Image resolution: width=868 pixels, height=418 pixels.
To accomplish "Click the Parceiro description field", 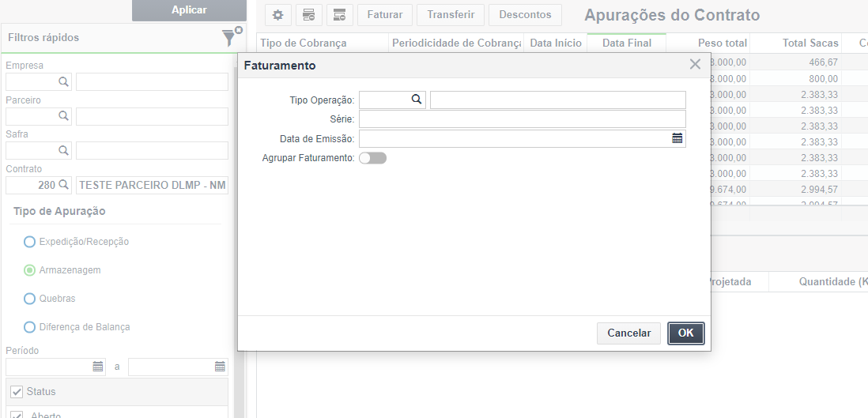I will 153,116.
